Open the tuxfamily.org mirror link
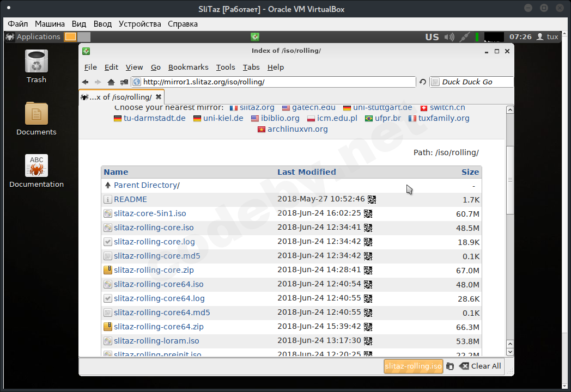 [444, 118]
